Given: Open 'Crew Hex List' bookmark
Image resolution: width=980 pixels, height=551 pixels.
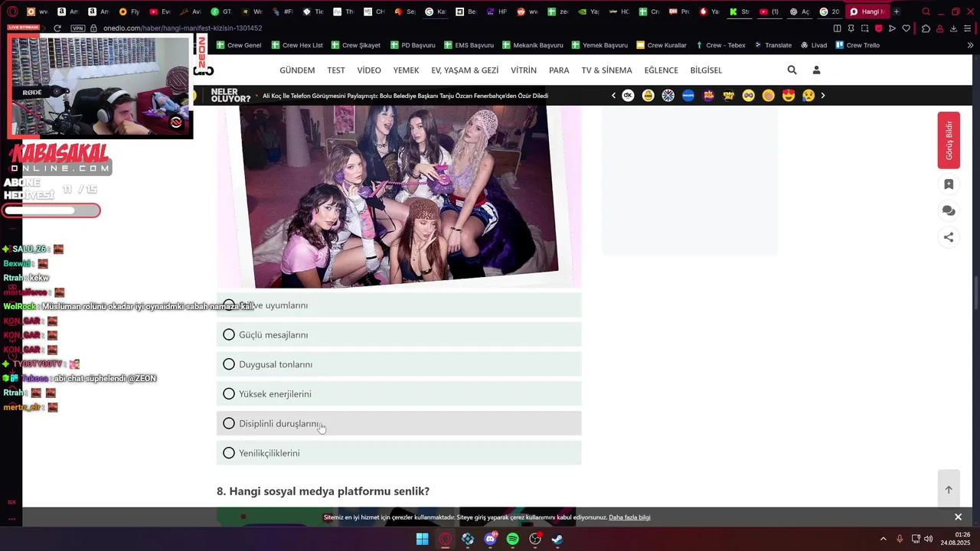Looking at the screenshot, I should [297, 45].
